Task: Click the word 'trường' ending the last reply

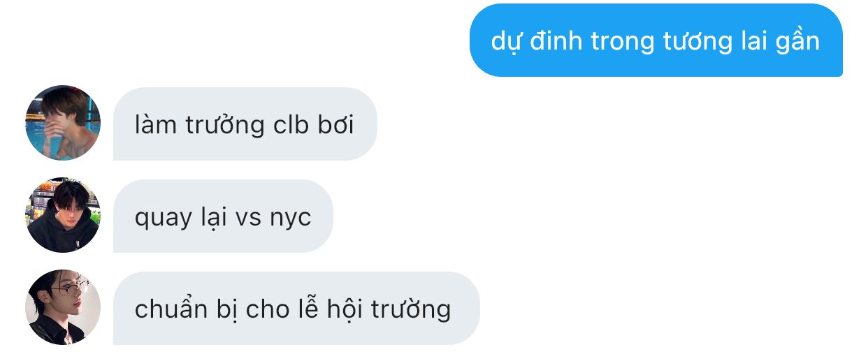Action: [411, 309]
